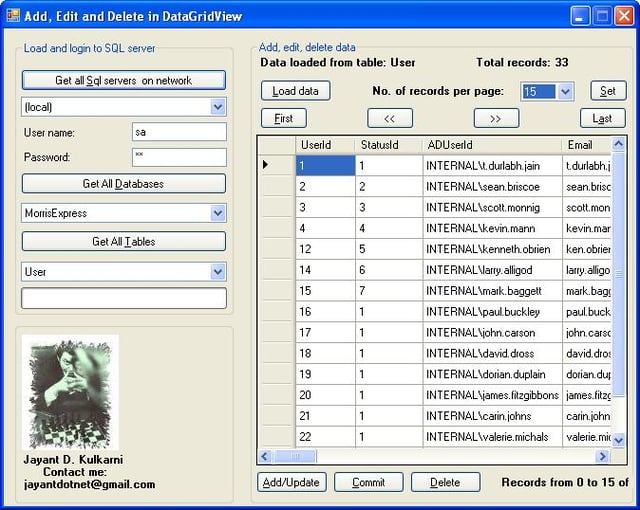The image size is (640, 510).
Task: Open the (local) server dropdown
Action: tap(218, 107)
